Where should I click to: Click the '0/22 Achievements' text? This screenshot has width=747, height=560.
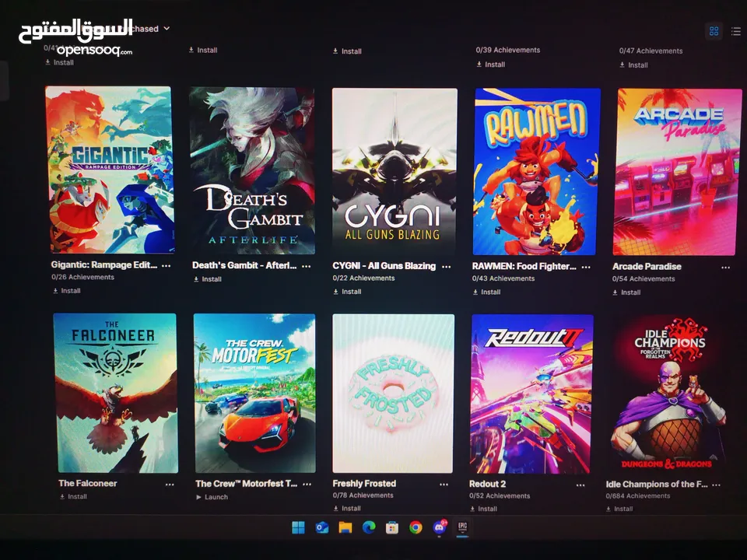coord(363,278)
